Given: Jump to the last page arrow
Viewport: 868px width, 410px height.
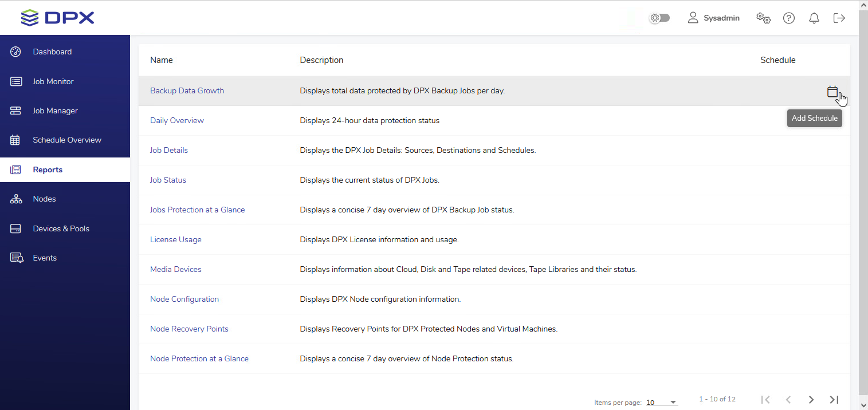Looking at the screenshot, I should pos(834,400).
